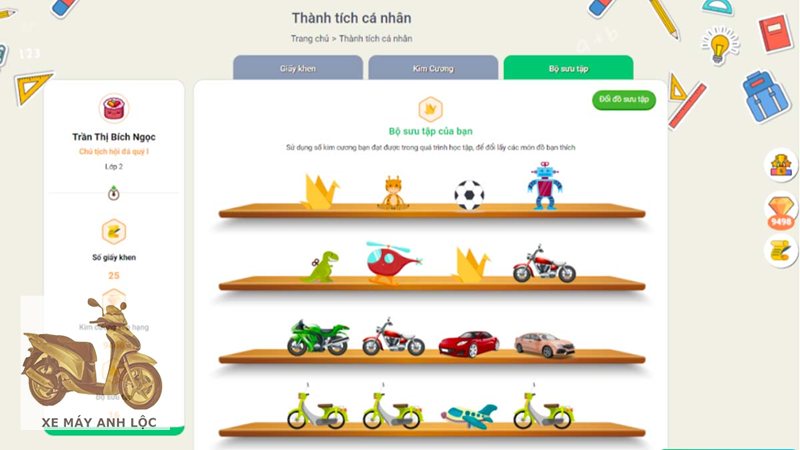Click the red sports car
Viewport: 800px width, 450px height.
point(469,343)
